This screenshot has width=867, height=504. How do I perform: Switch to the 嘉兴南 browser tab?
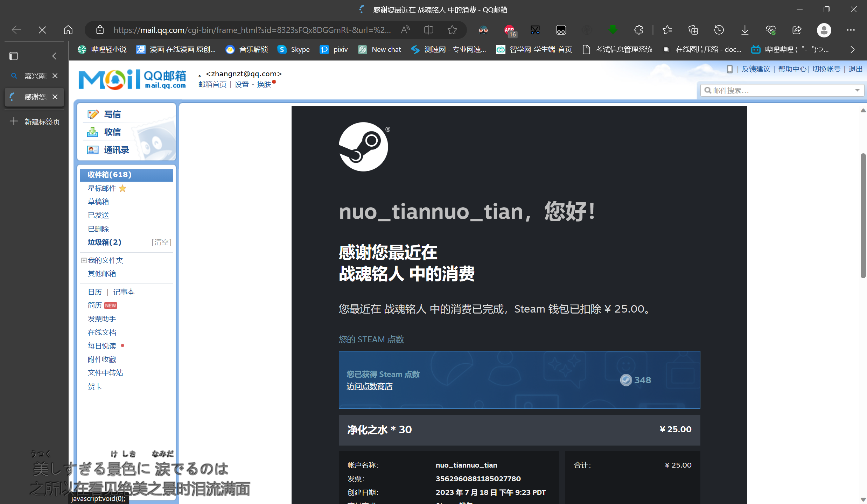[35, 76]
